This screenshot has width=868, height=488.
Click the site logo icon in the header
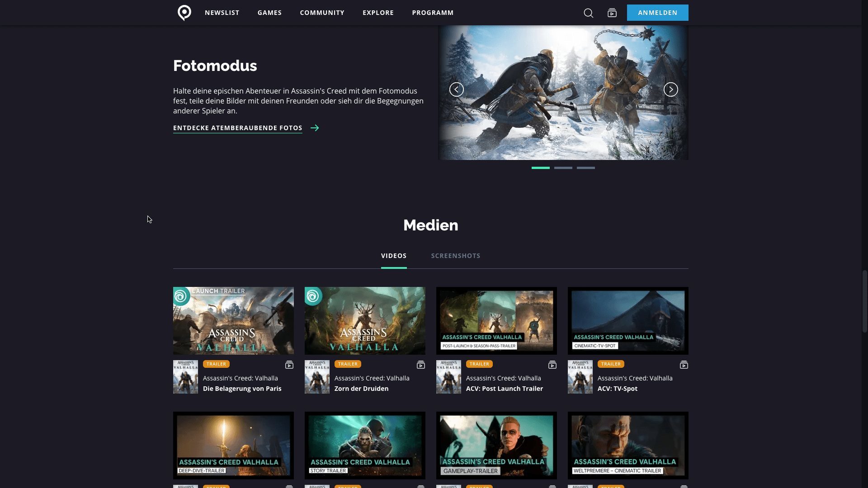click(x=184, y=13)
